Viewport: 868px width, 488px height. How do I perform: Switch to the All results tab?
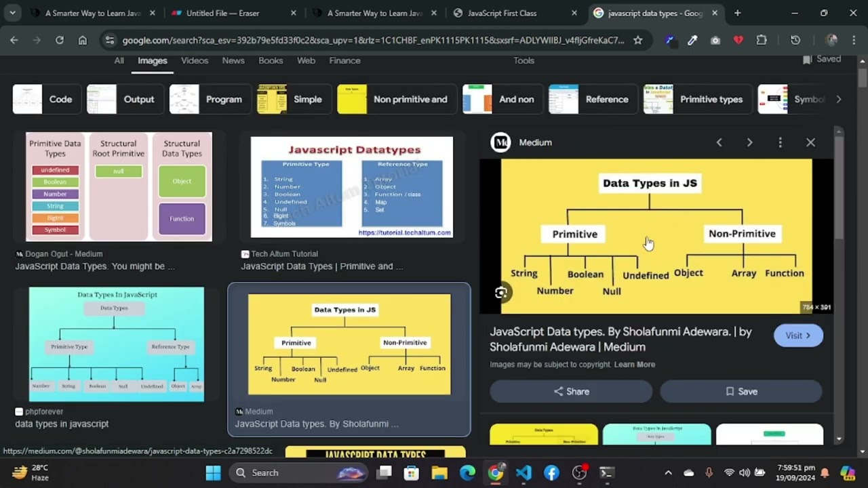(119, 60)
